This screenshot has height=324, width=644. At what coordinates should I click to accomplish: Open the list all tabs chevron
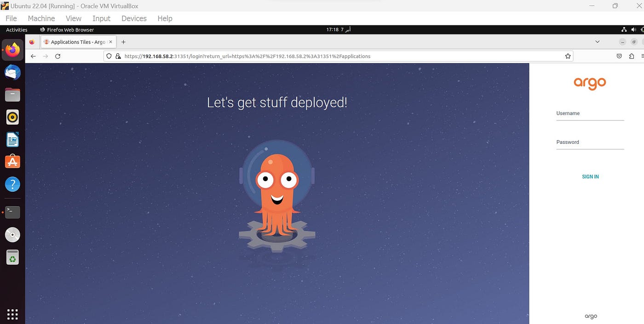coord(598,42)
